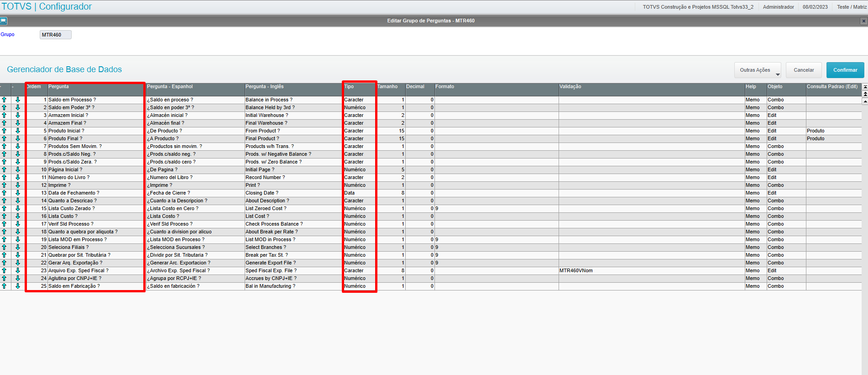
Task: Click the Confirmar button
Action: (845, 70)
